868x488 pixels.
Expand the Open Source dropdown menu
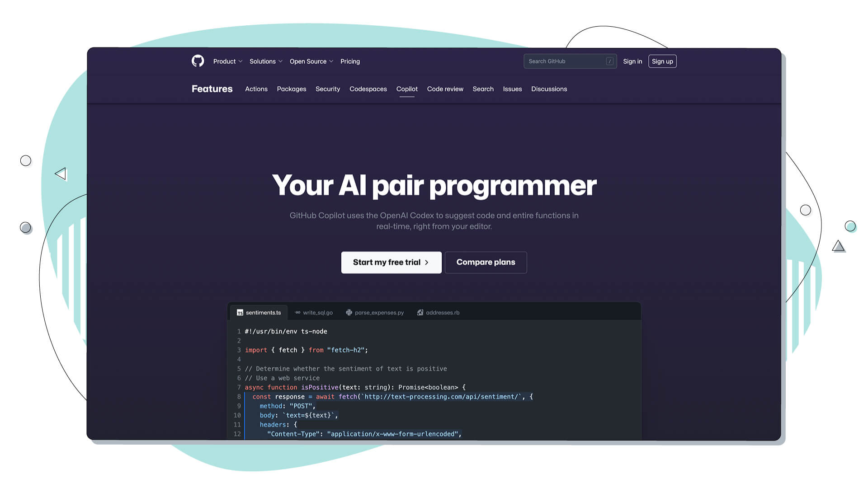tap(311, 61)
